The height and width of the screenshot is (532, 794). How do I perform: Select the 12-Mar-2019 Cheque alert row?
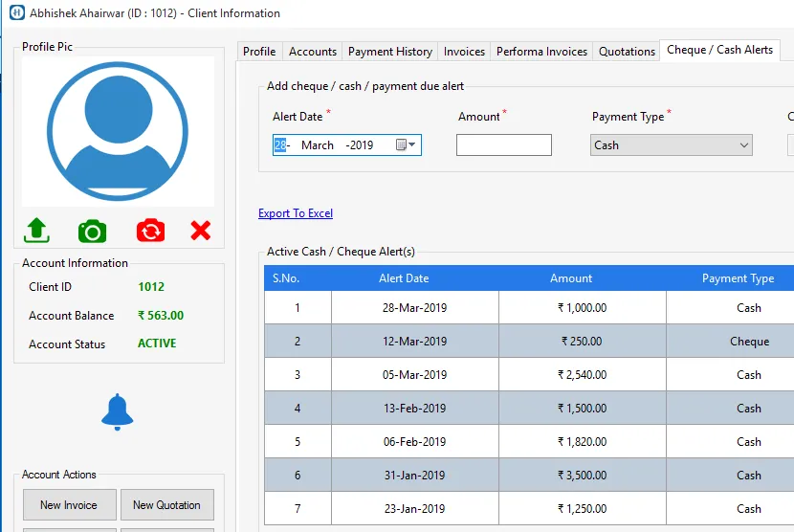pyautogui.click(x=529, y=342)
